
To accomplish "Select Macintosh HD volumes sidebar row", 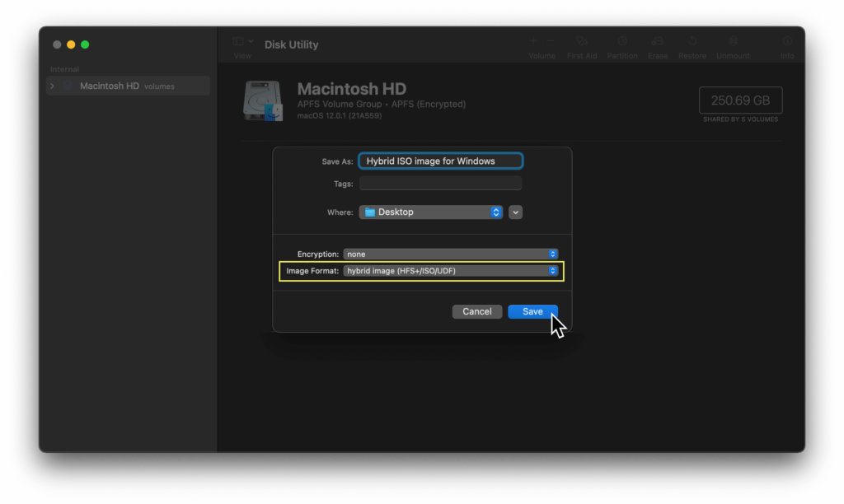I will click(x=128, y=86).
